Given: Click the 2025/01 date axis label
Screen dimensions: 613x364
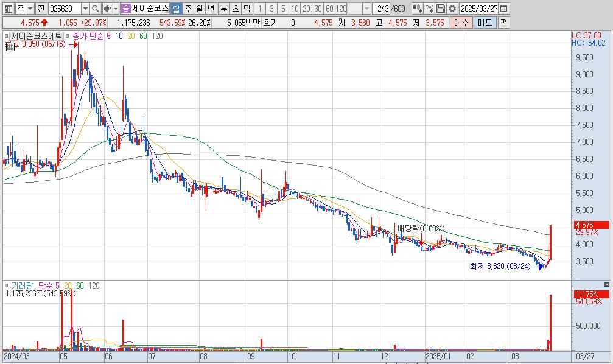Looking at the screenshot, I should click(x=438, y=356).
